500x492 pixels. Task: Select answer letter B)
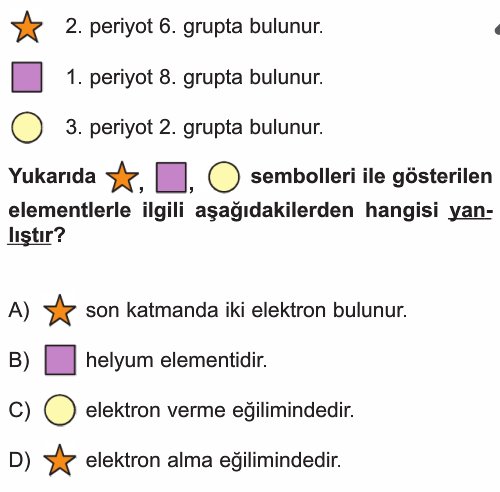click(19, 360)
